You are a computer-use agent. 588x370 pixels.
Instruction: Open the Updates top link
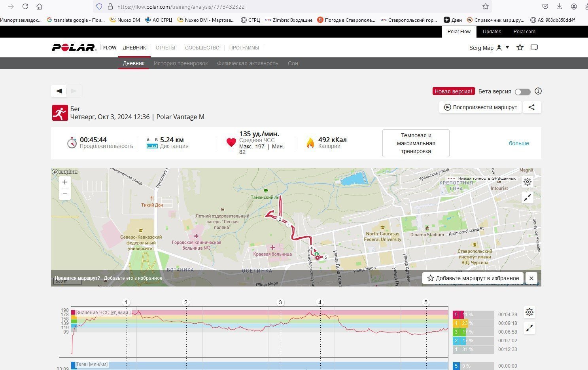pyautogui.click(x=492, y=32)
